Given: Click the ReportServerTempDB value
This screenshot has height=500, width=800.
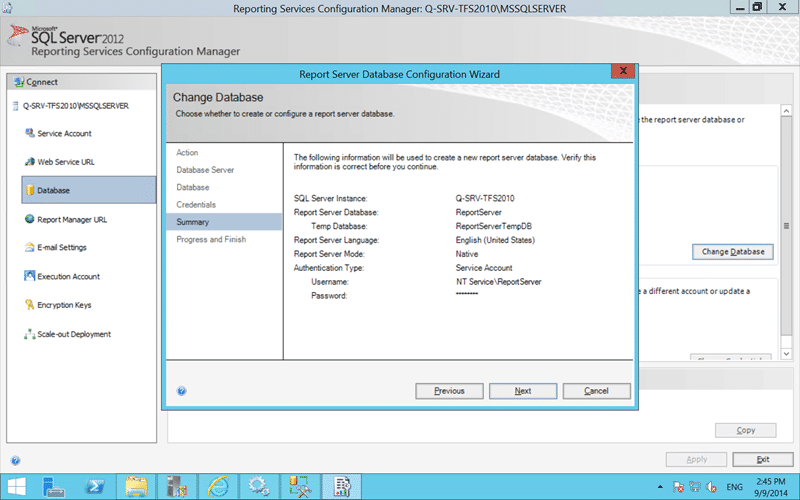Looking at the screenshot, I should (493, 226).
